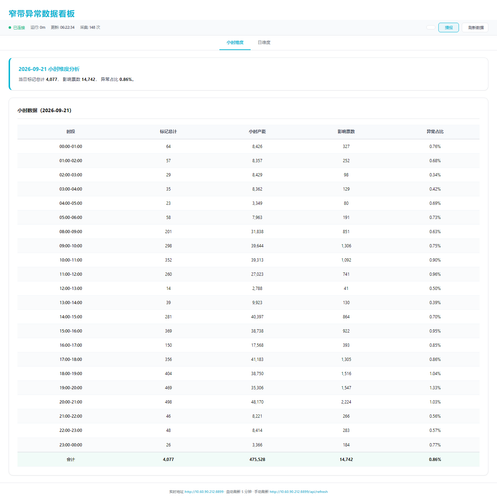Select the 01:00-02:00 time period cell

tap(71, 161)
